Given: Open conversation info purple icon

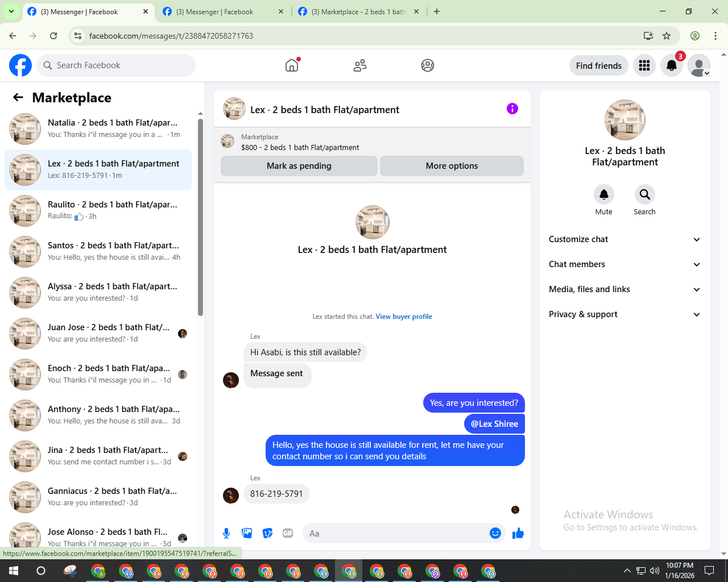Looking at the screenshot, I should pos(512,109).
